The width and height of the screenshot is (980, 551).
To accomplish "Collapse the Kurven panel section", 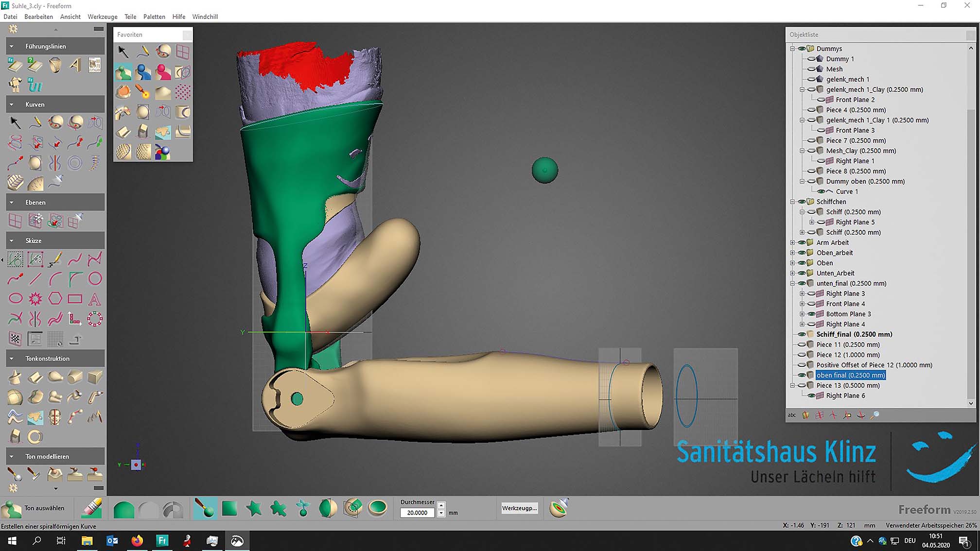I will (x=12, y=104).
